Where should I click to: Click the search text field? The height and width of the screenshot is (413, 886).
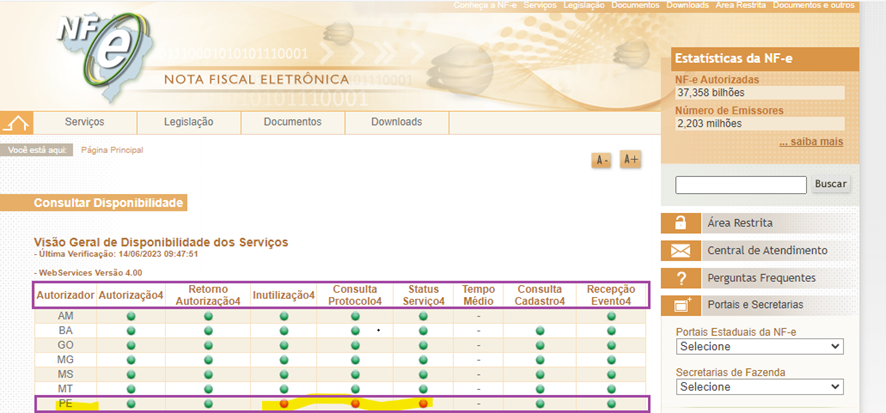click(741, 185)
